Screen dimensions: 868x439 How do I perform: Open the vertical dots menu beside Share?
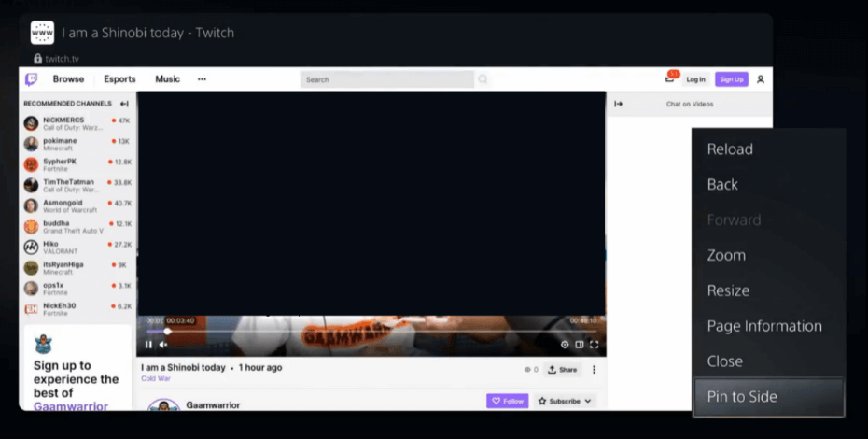(594, 370)
